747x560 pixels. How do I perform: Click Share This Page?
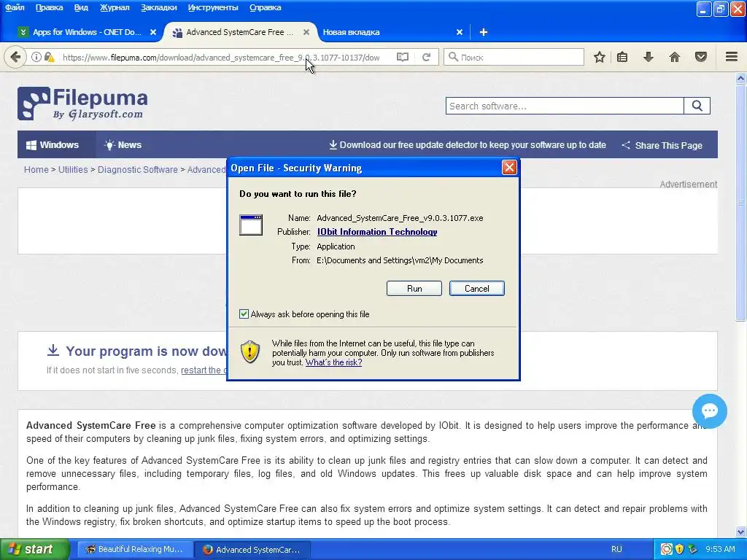(662, 145)
